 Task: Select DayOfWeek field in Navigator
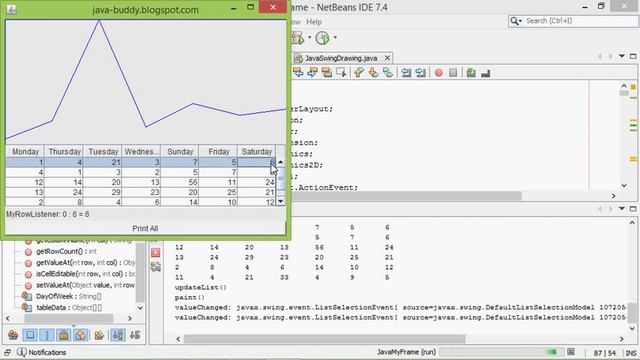tap(63, 296)
